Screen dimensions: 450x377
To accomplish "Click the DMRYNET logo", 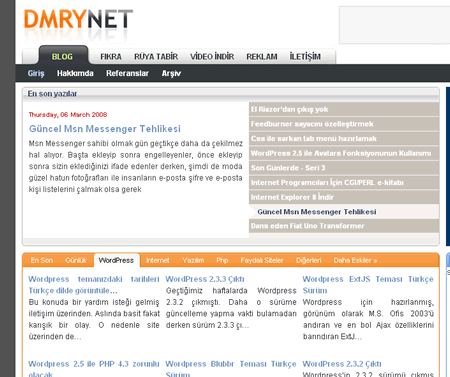I will click(78, 20).
